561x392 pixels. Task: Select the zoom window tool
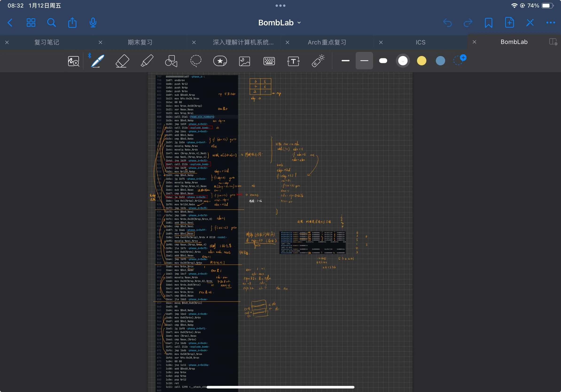click(x=74, y=61)
